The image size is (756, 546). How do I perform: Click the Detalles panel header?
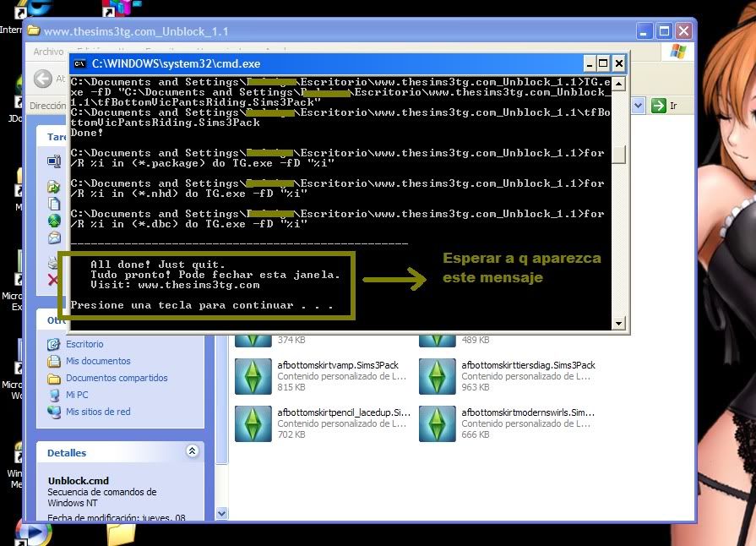pos(121,452)
